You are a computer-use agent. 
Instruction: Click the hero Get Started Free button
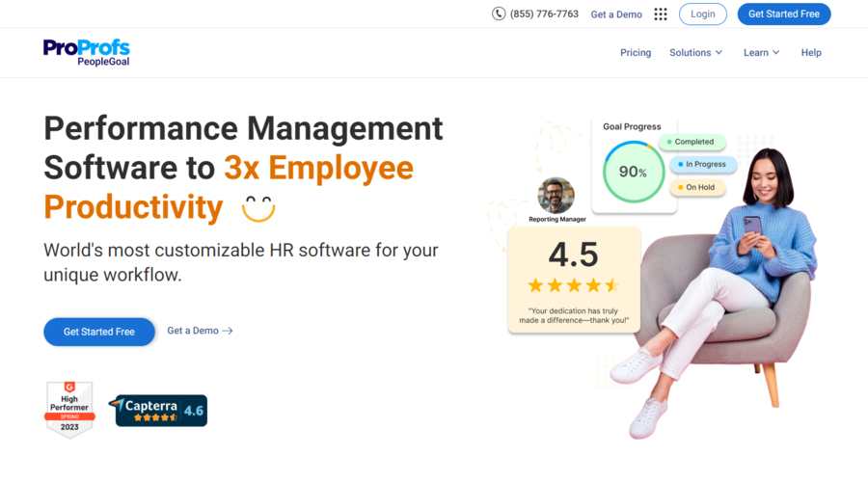(x=99, y=332)
